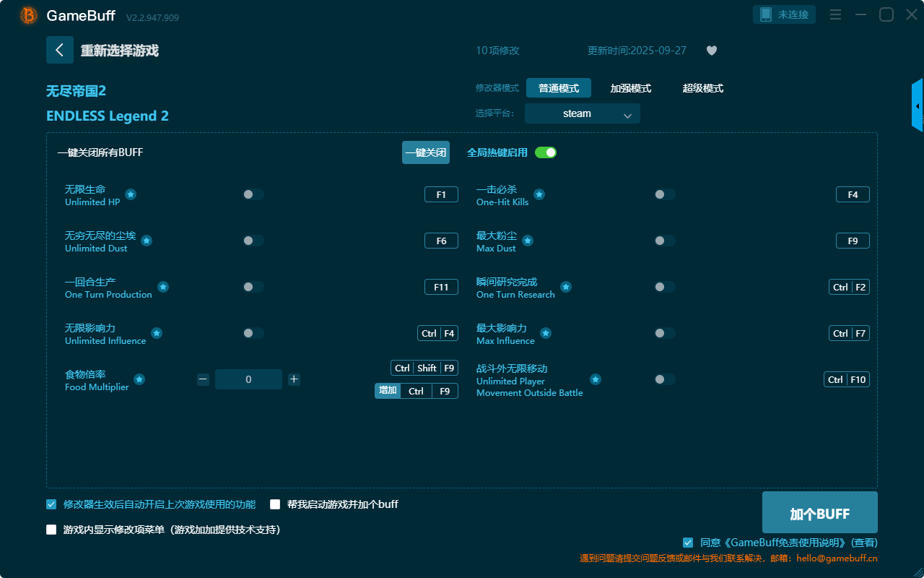Click the star icon beside One-Hit Kills

pyautogui.click(x=539, y=194)
